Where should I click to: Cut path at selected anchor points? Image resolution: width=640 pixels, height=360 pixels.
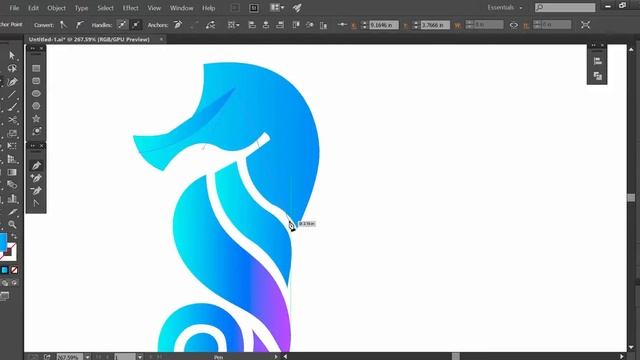coord(210,25)
